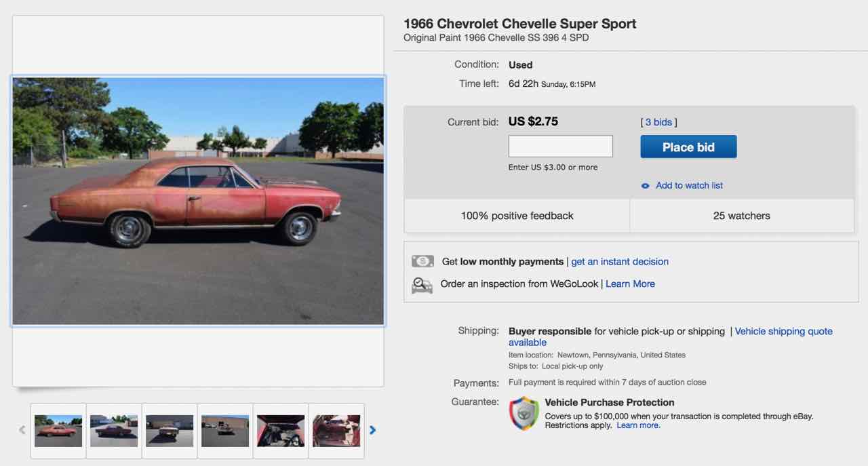Click the get an instant decision link
Viewport: 868px width, 466px height.
coord(620,262)
